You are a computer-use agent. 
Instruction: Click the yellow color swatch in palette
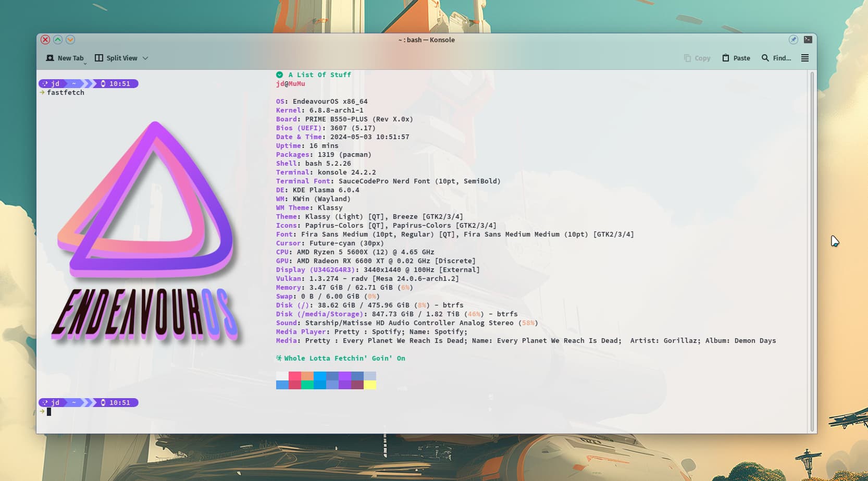tap(370, 385)
